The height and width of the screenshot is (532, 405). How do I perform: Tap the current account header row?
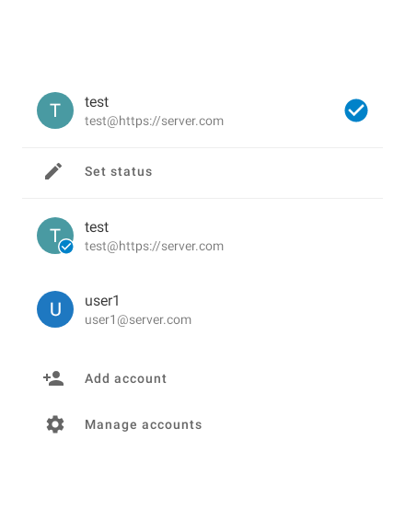click(x=202, y=110)
